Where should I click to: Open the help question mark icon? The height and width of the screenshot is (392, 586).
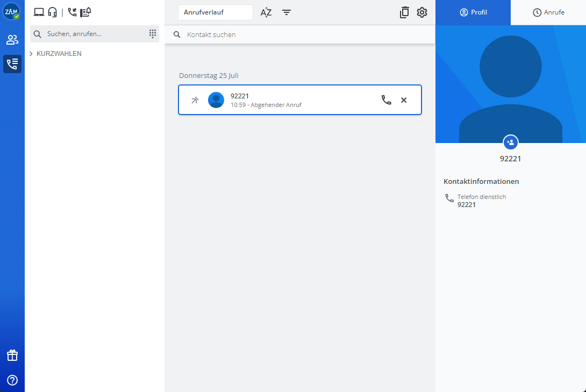click(x=12, y=380)
